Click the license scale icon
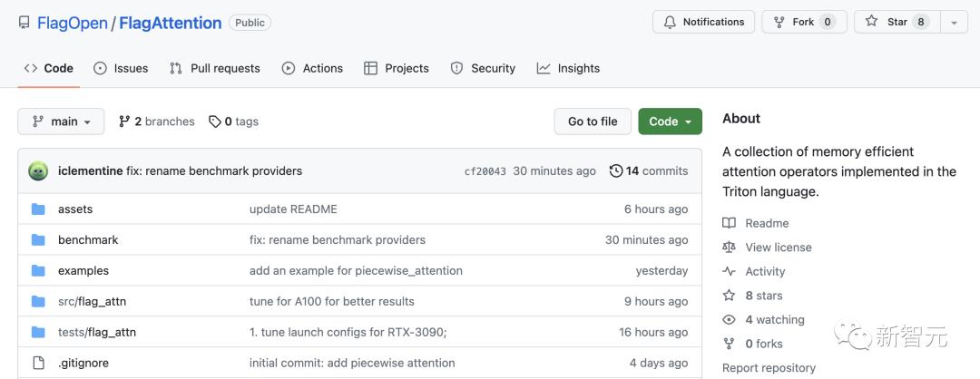980x379 pixels. click(729, 248)
